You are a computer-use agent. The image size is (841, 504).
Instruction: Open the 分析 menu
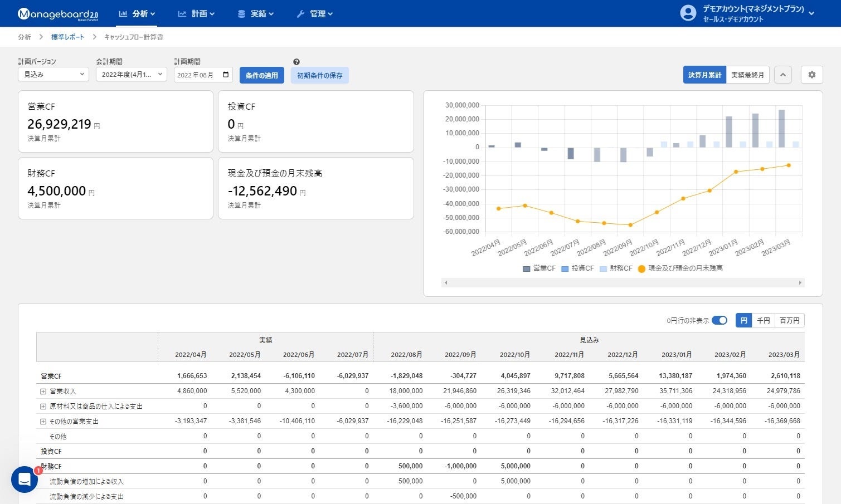click(x=137, y=14)
